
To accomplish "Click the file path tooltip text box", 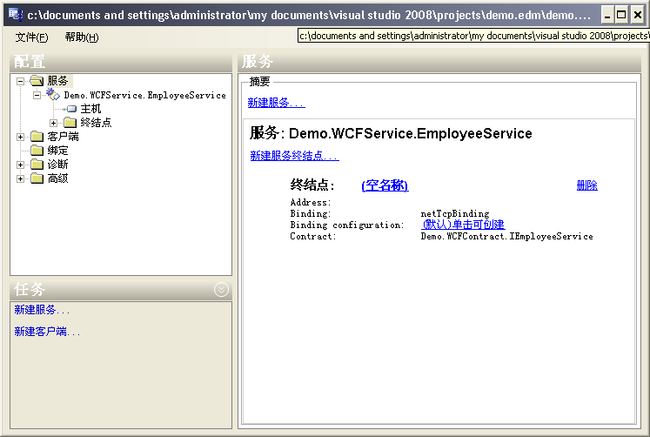I will (473, 36).
